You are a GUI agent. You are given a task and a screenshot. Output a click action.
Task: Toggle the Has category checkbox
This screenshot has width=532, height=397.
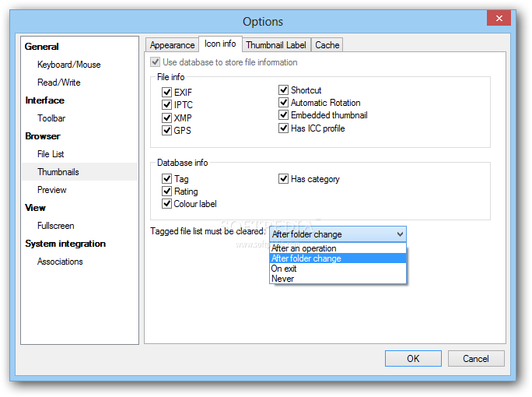(x=284, y=179)
